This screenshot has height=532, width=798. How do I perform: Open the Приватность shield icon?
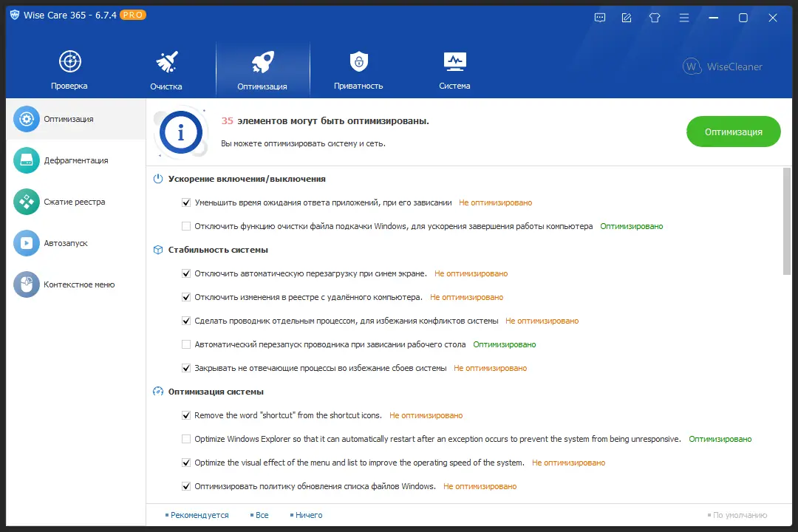pyautogui.click(x=359, y=61)
